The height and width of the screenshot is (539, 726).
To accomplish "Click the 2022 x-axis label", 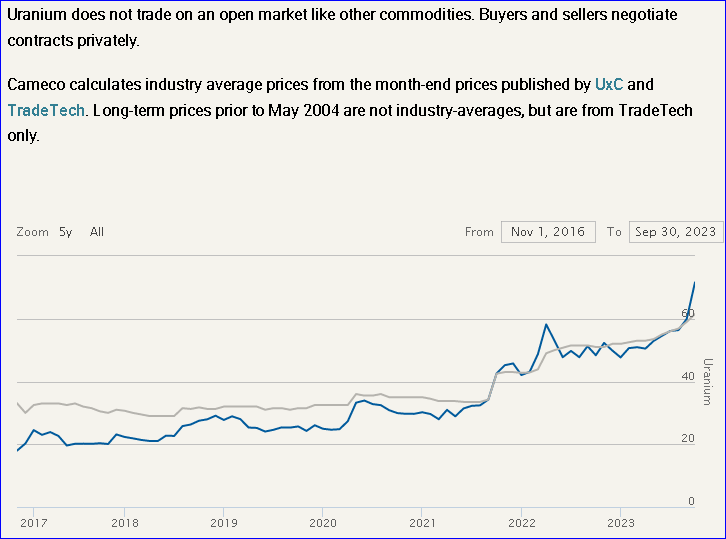I will (521, 522).
